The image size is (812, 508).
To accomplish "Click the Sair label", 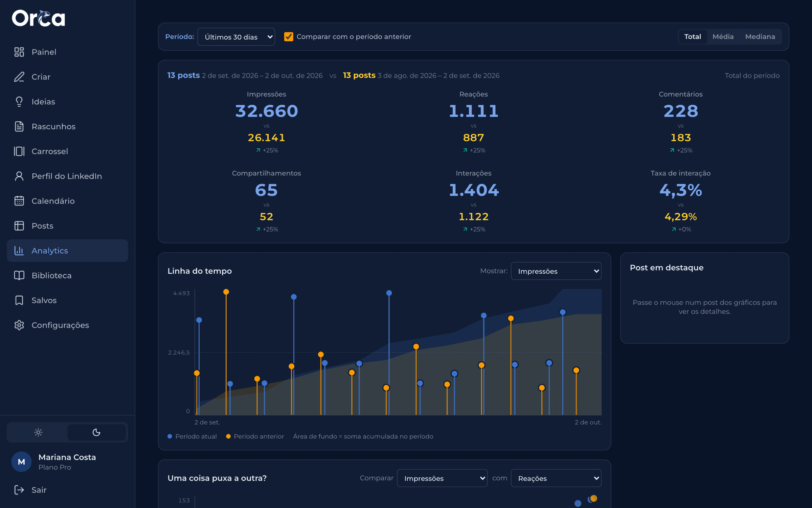I will [x=39, y=490].
